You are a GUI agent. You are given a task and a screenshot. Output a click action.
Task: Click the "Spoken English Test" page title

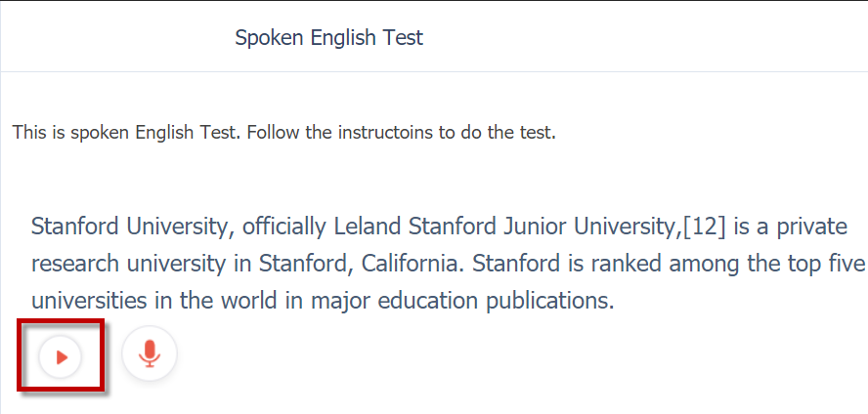(x=328, y=38)
